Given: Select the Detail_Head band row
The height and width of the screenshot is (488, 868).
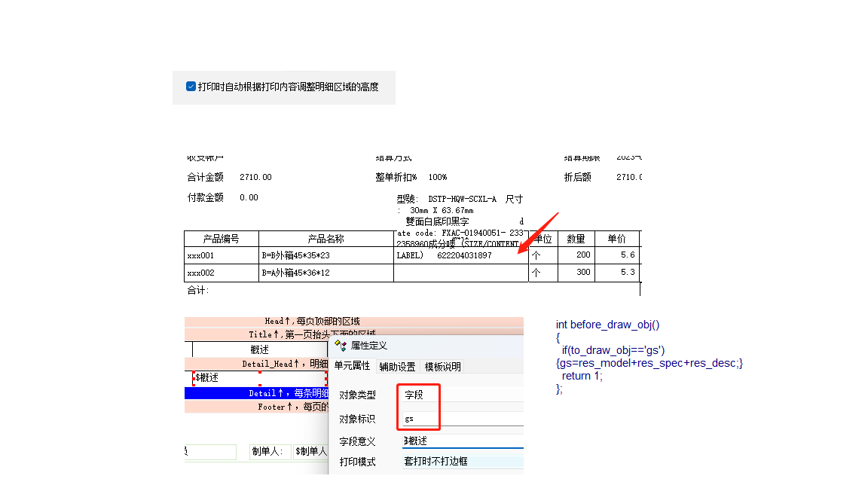Looking at the screenshot, I should click(x=256, y=364).
